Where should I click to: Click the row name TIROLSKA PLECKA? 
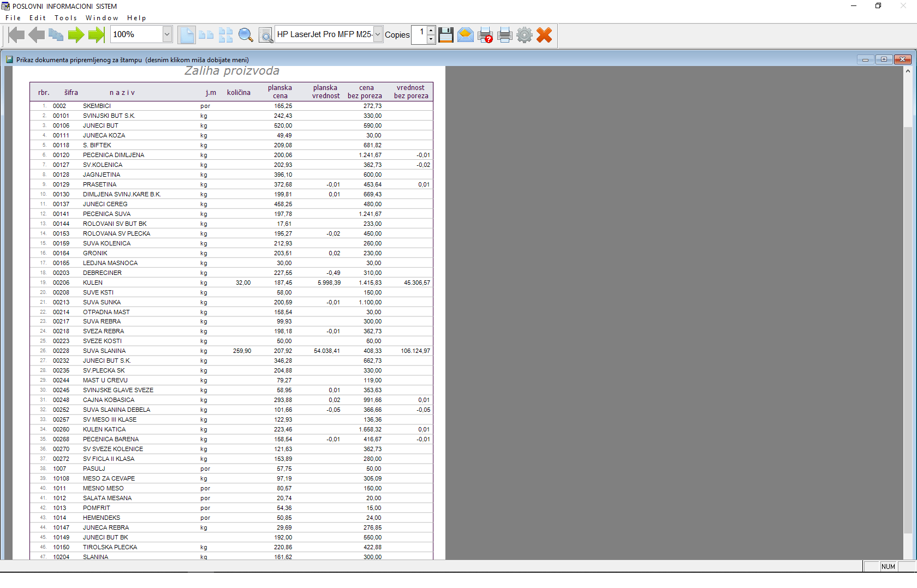click(x=110, y=547)
